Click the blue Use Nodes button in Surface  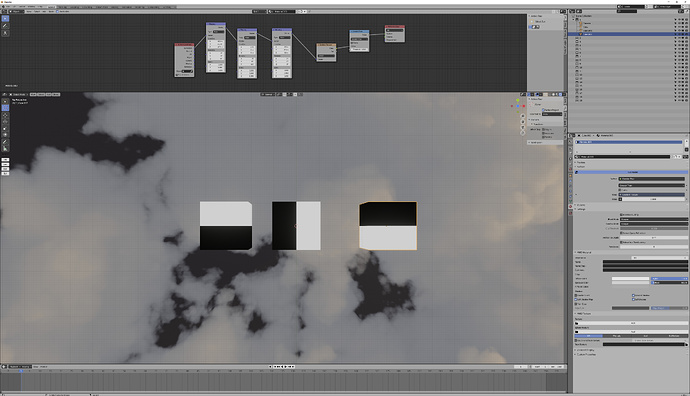[x=631, y=172]
